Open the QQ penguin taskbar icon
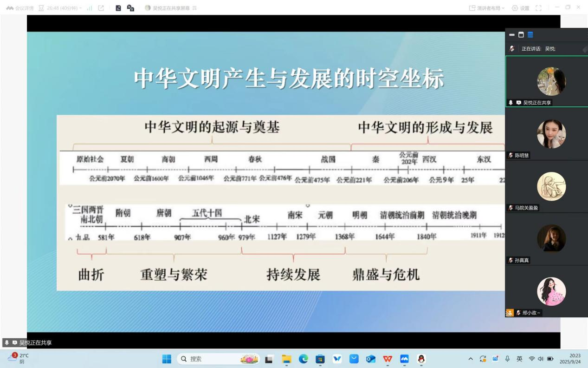 point(421,359)
